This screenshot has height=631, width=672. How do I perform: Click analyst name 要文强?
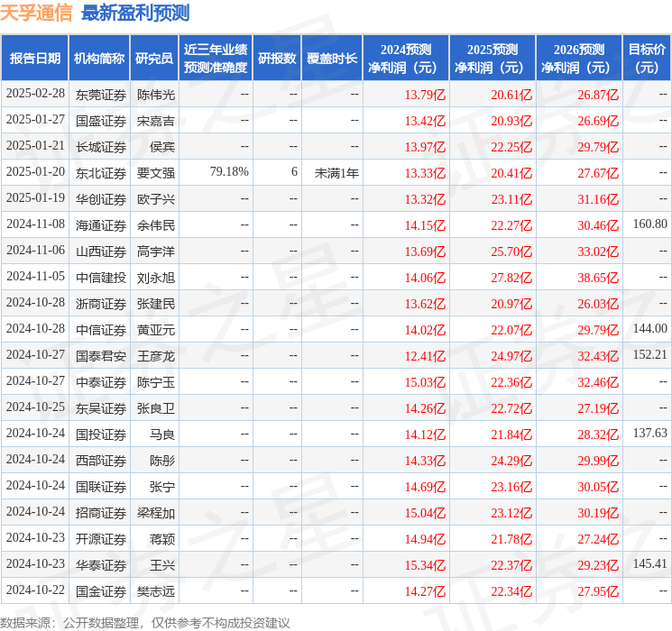point(156,173)
